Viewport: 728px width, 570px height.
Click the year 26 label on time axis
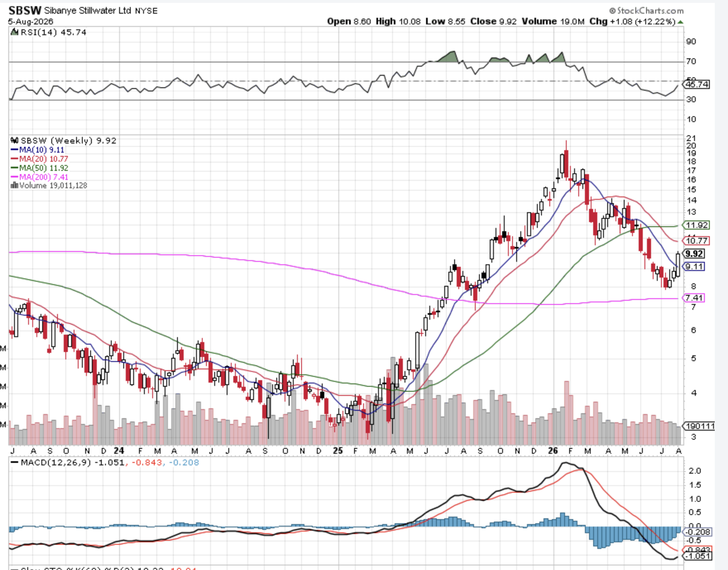(553, 451)
